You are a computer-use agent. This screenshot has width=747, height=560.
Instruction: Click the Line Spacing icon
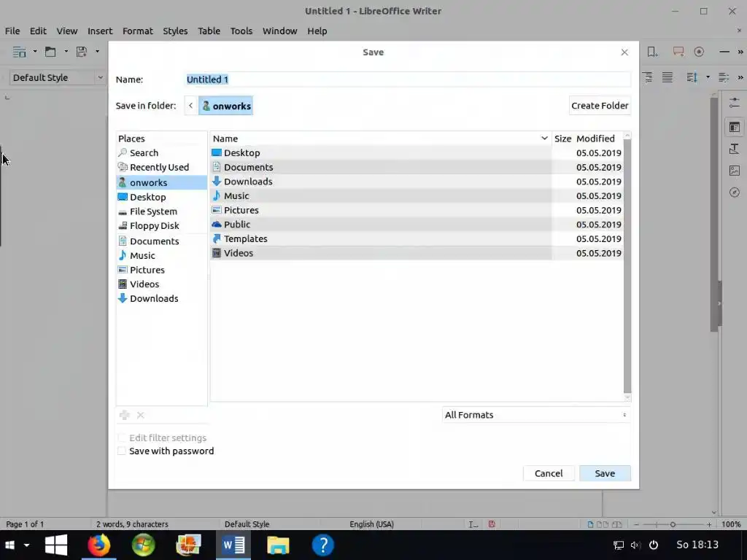click(692, 77)
